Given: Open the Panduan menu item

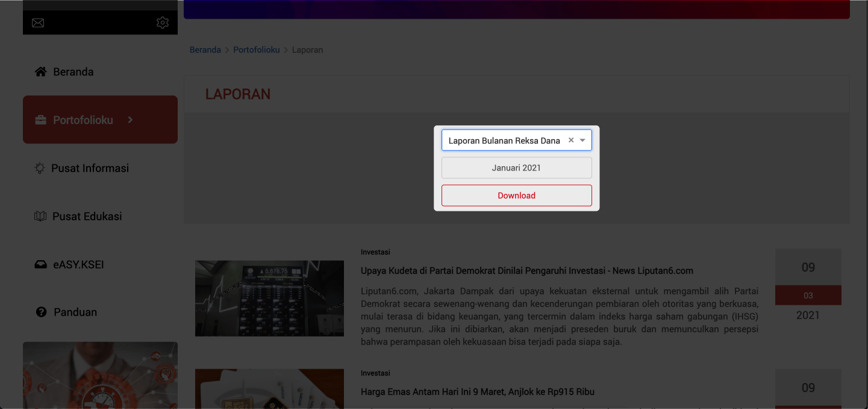Looking at the screenshot, I should tap(75, 312).
